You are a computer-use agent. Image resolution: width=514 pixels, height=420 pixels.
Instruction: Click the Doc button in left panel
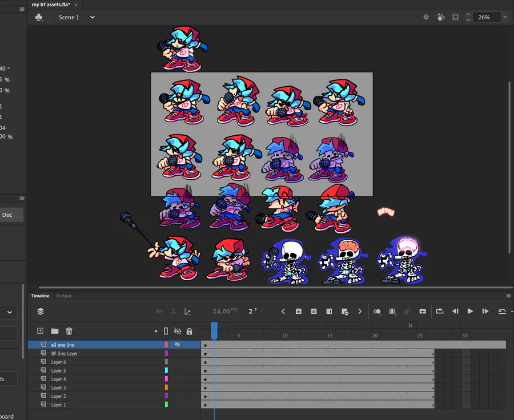[11, 215]
